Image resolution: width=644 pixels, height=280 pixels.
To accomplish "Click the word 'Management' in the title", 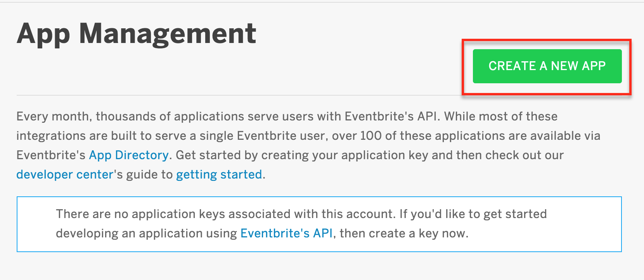I will [x=168, y=34].
